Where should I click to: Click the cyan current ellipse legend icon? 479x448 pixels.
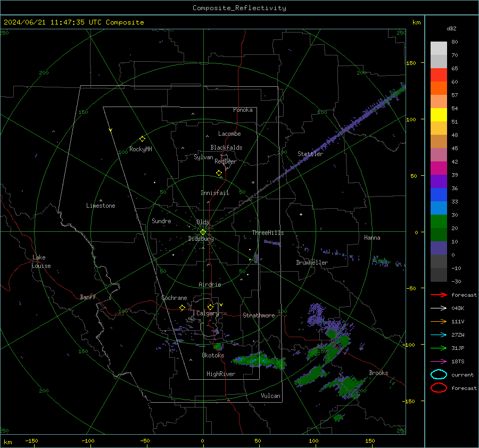pos(439,374)
